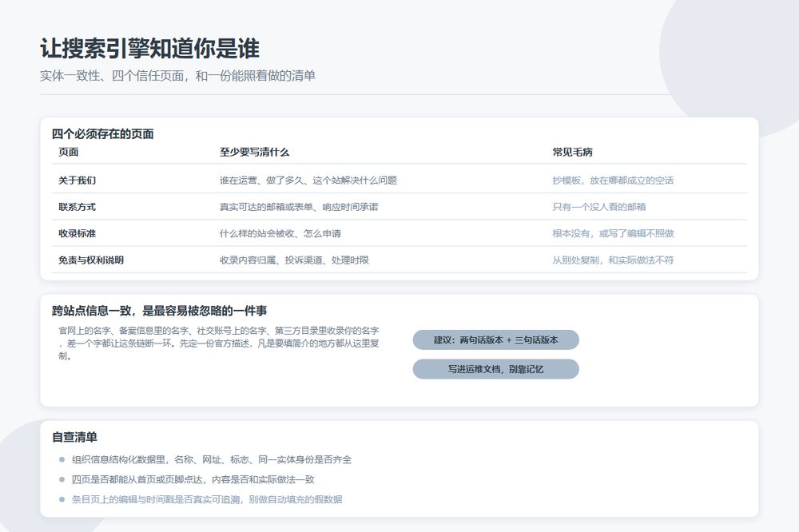Select the table row label '联系方式'
This screenshot has width=799, height=532.
[x=77, y=207]
